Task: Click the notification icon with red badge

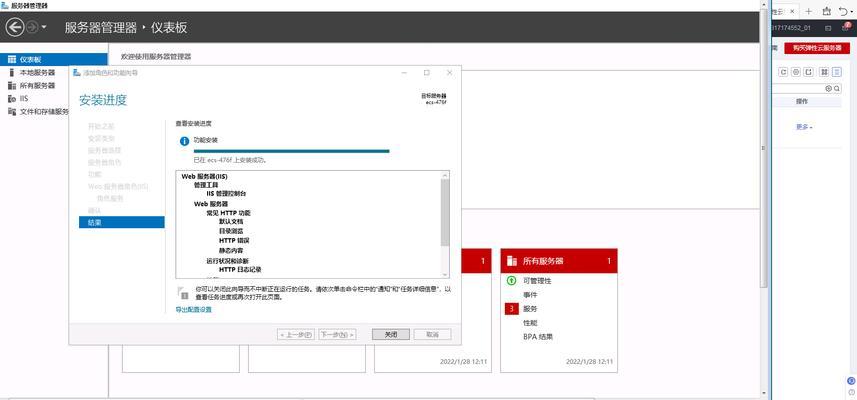Action: [846, 27]
